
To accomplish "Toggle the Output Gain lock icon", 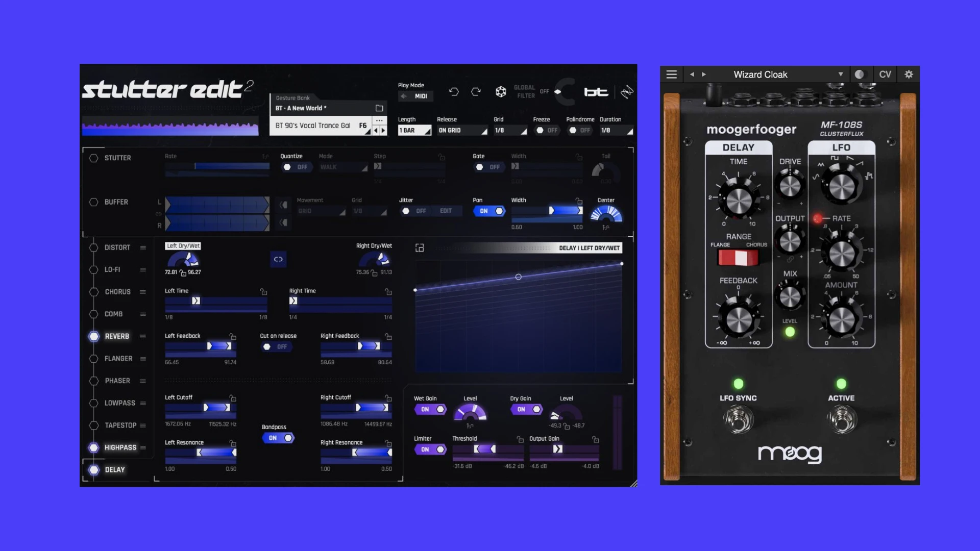I will 595,439.
